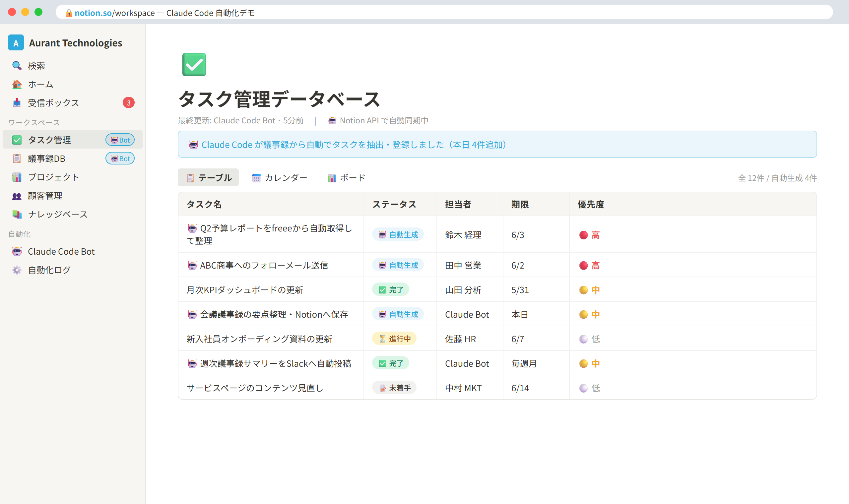Click the robot icon beside Notion API sync
849x504 pixels.
tap(332, 121)
